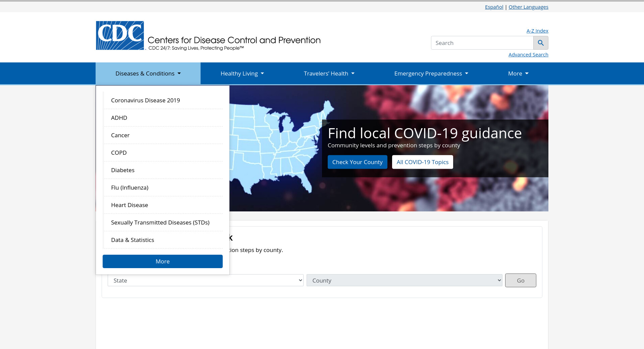
Task: Collapse the Diseases & Conditions menu
Action: tap(148, 73)
